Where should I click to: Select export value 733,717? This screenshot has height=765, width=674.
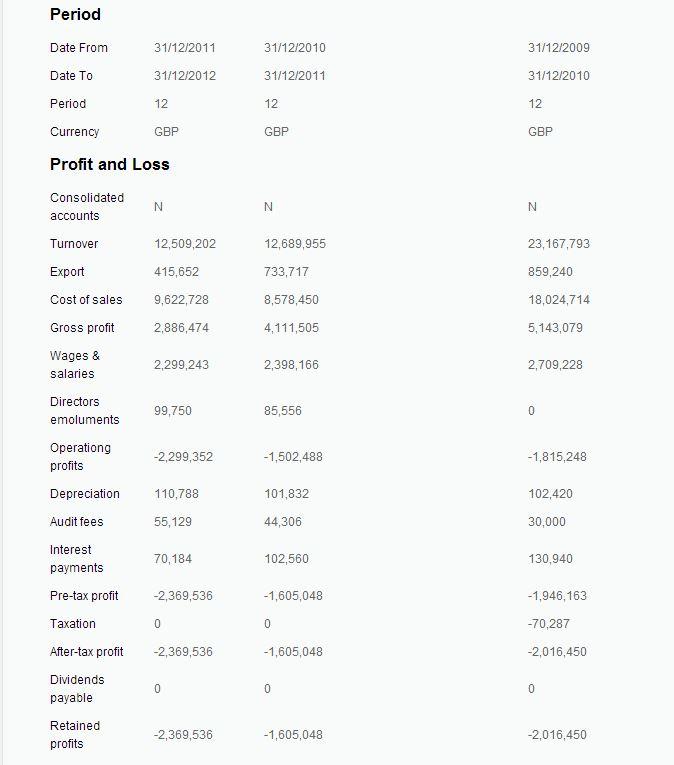tap(286, 272)
